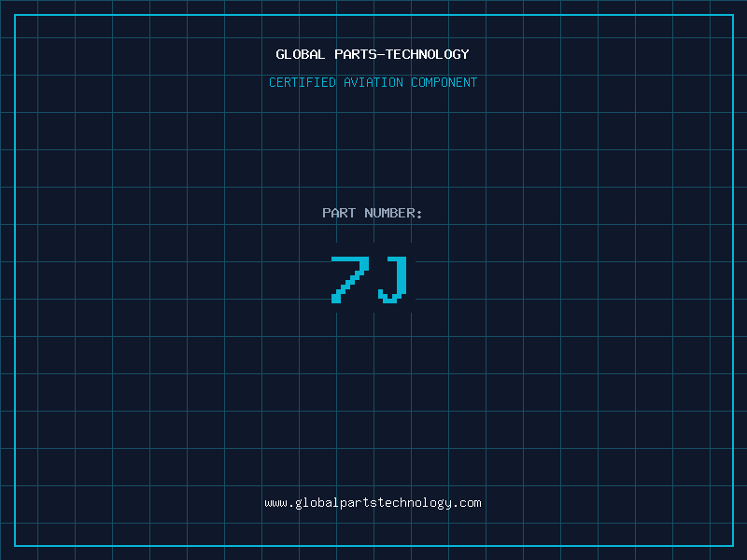Screen dimensions: 747x560
Task: Select the 'CERTIFIED AVIATION COMPONENT' subtitle
Action: point(373,82)
